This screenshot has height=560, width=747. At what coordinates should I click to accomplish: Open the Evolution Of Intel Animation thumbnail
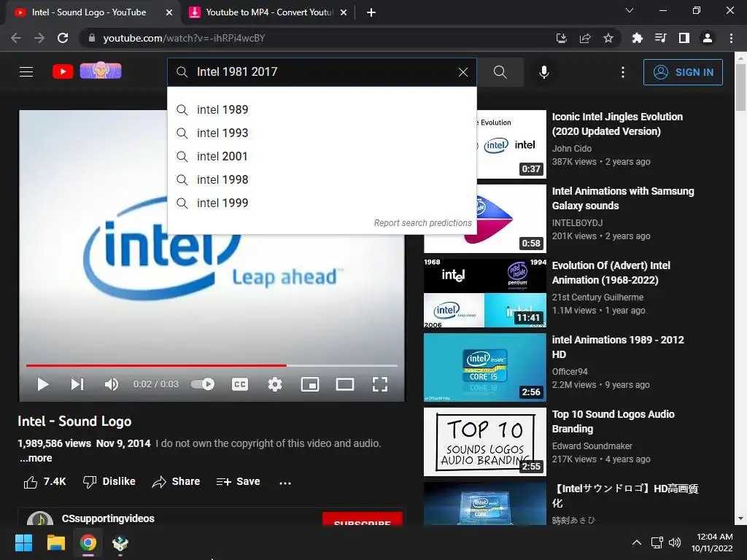[485, 293]
